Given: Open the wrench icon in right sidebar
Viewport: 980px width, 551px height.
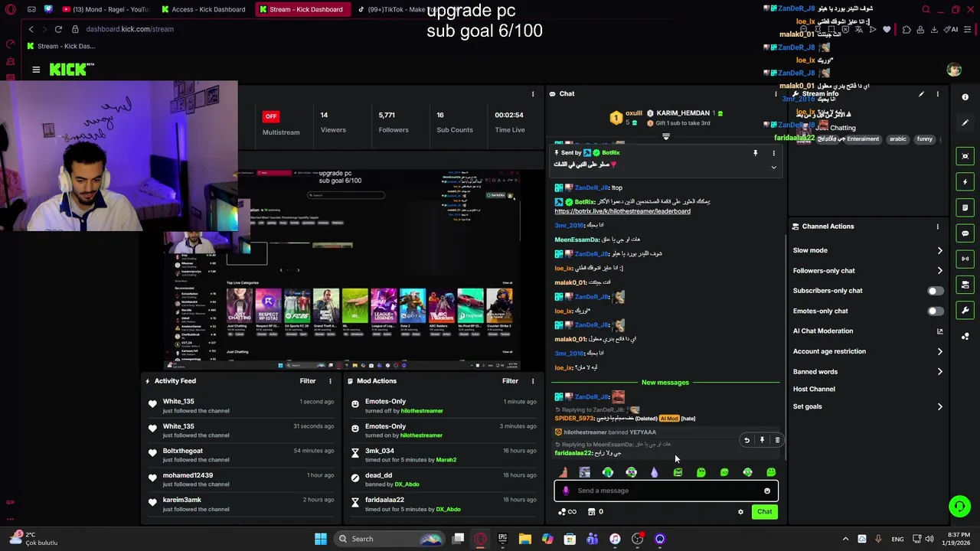Looking at the screenshot, I should coord(965,311).
